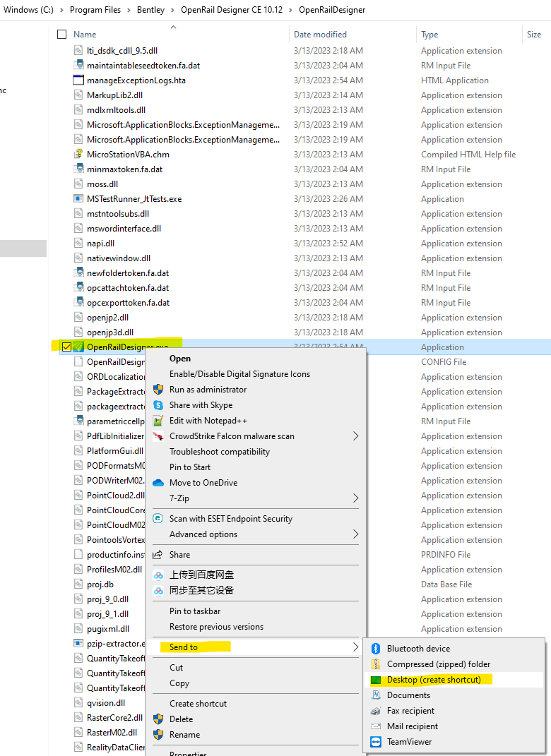Click the proj.db file icon
This screenshot has height=756, width=551.
coord(78,584)
